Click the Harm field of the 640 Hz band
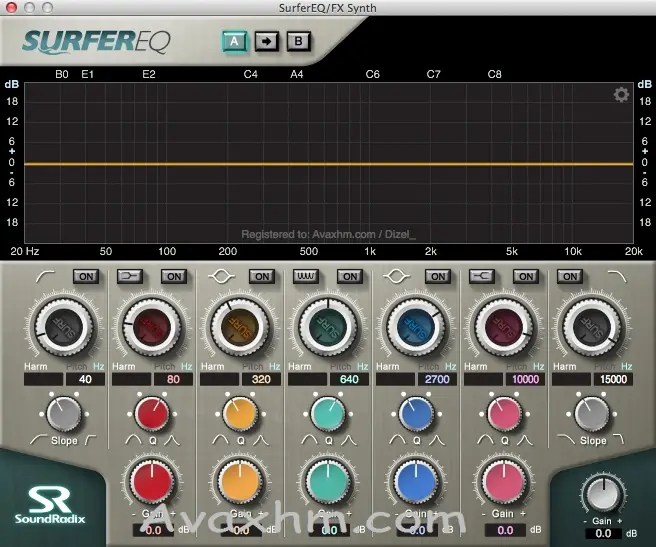The image size is (656, 547). 307,379
